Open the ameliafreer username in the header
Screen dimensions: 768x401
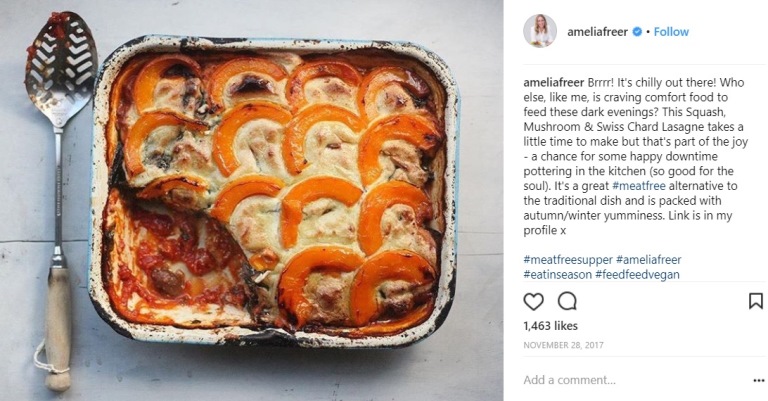[597, 32]
